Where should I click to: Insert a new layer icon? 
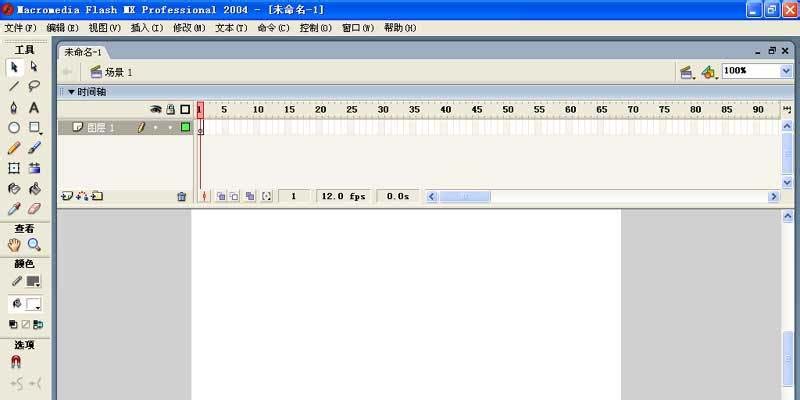tap(67, 196)
